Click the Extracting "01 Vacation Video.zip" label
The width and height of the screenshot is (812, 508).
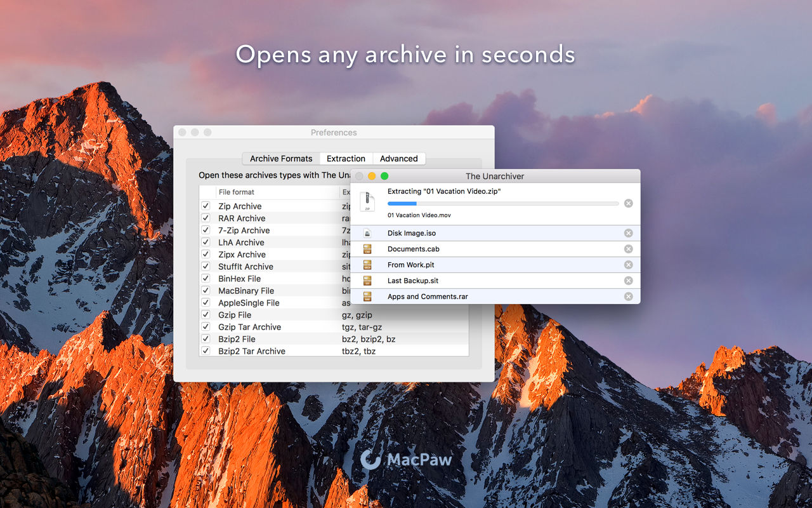coord(444,191)
